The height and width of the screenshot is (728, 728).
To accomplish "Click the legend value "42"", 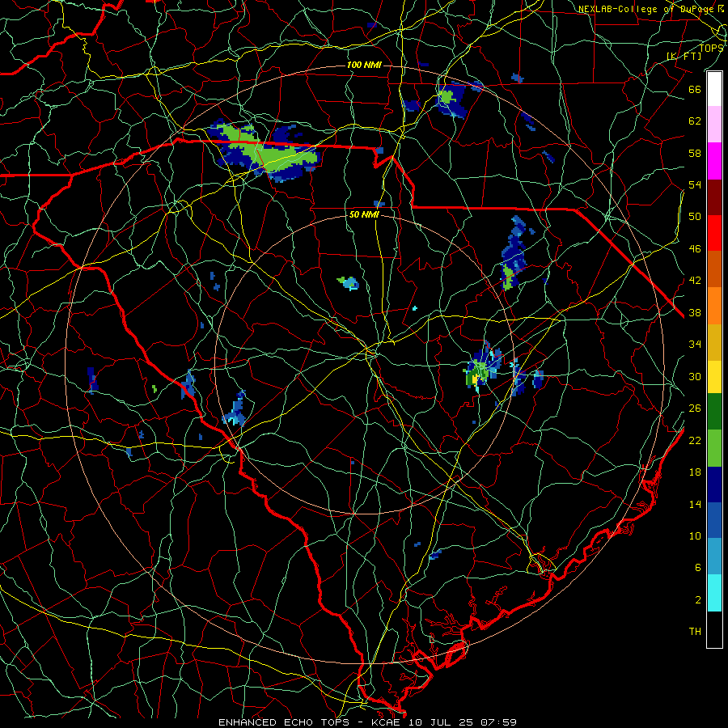I will click(x=695, y=281).
